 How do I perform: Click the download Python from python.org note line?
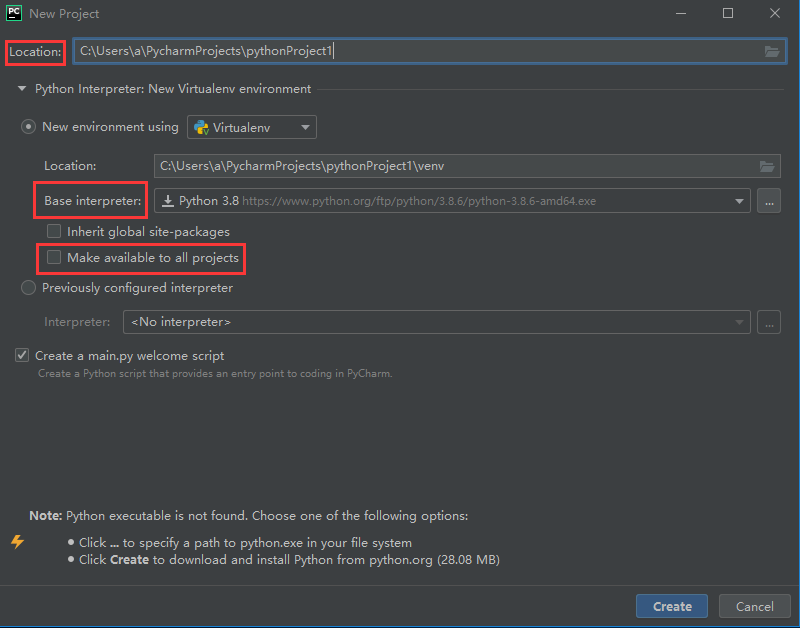point(289,560)
